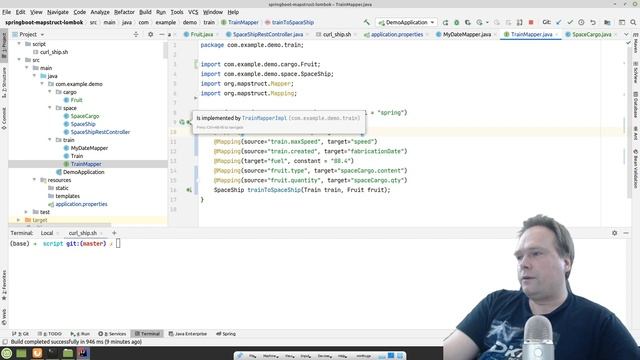
Task: Open the file manager in taskbar
Action: (68, 353)
